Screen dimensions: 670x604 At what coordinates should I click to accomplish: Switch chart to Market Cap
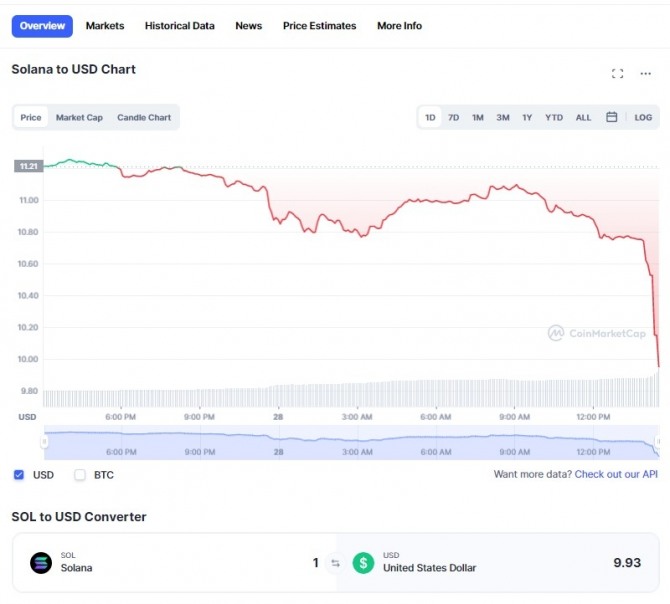click(x=79, y=117)
